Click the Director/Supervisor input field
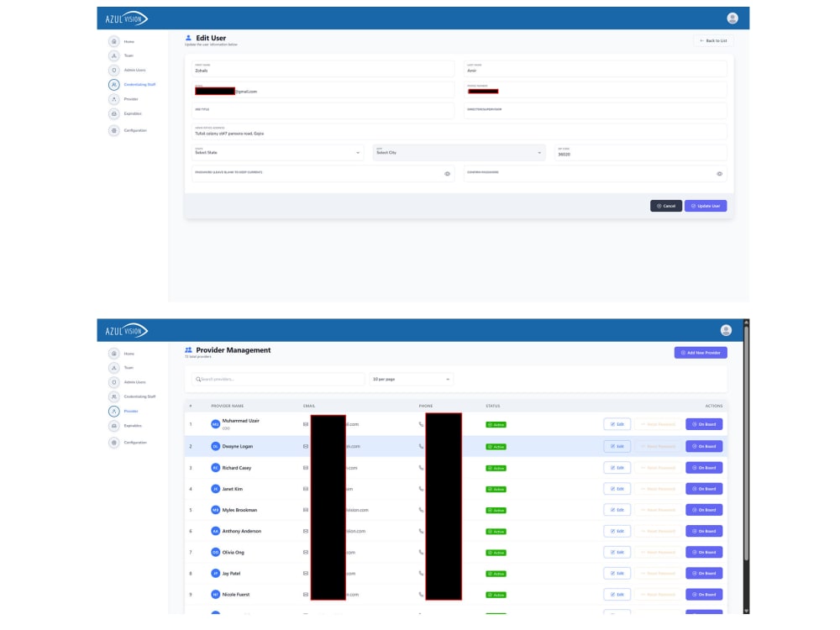The width and height of the screenshot is (840, 630). pyautogui.click(x=596, y=110)
